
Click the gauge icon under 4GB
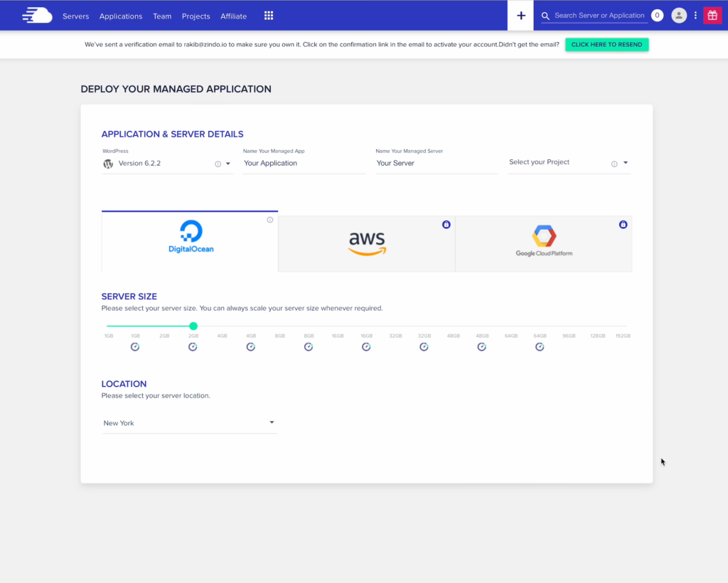251,347
